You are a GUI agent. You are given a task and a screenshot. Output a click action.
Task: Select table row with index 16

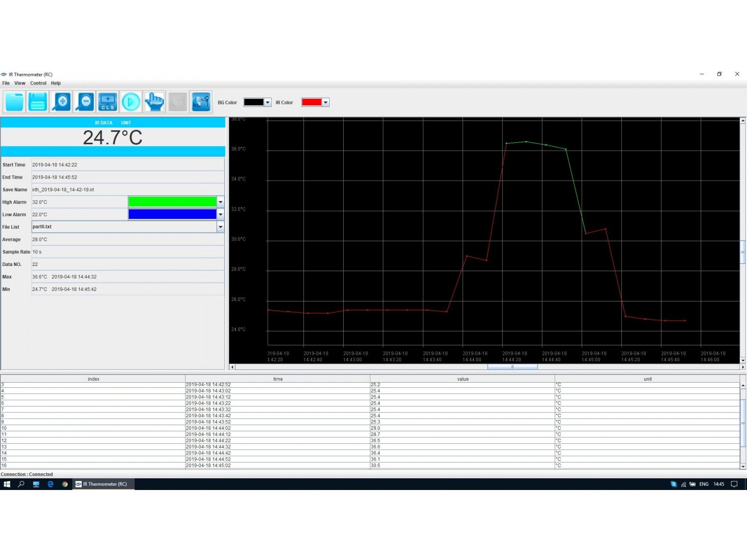pos(370,465)
